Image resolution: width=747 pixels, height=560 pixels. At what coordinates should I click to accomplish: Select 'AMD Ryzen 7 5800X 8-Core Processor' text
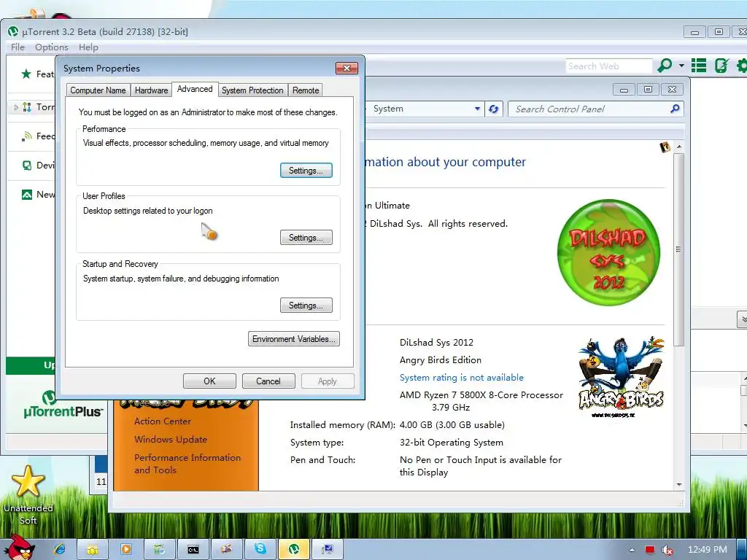coord(481,394)
